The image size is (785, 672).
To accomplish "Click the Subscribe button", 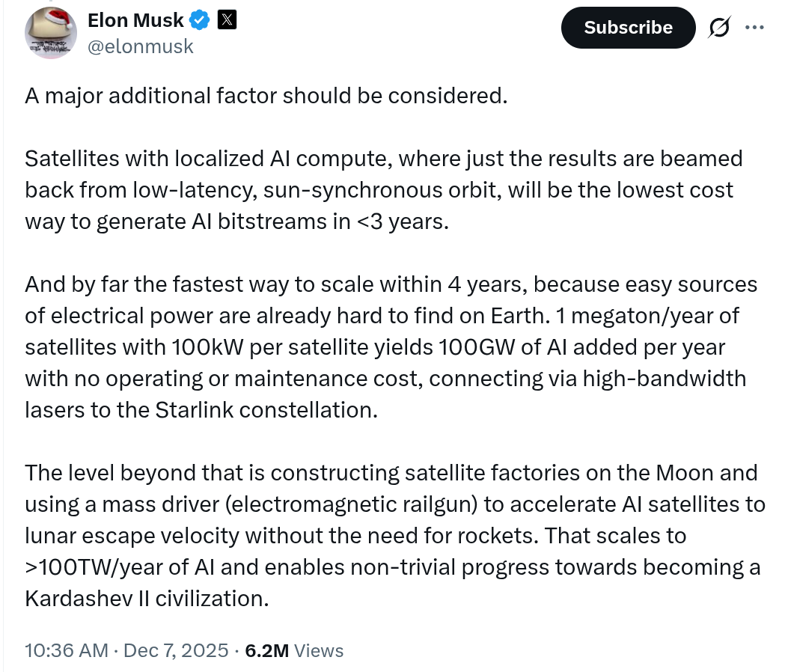I will click(x=628, y=28).
